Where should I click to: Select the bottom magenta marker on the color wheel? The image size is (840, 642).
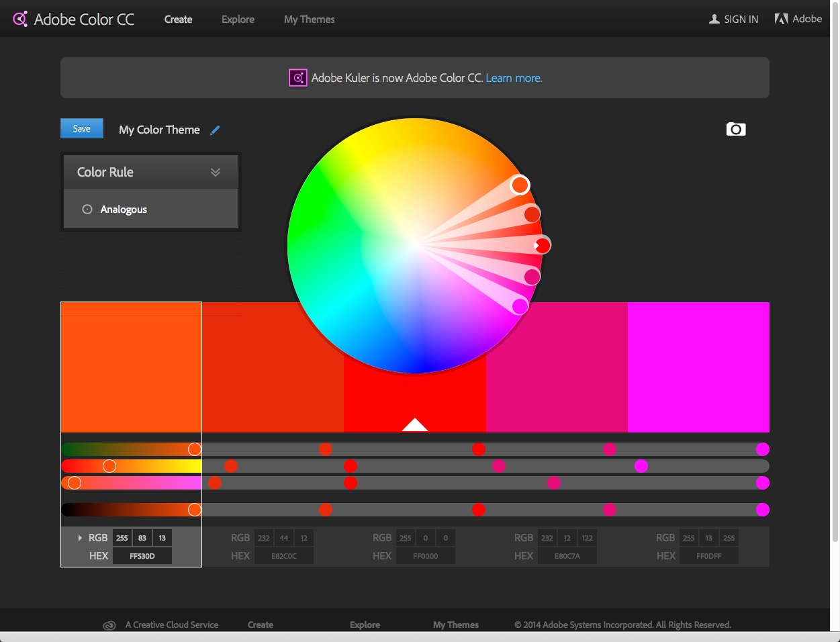519,306
